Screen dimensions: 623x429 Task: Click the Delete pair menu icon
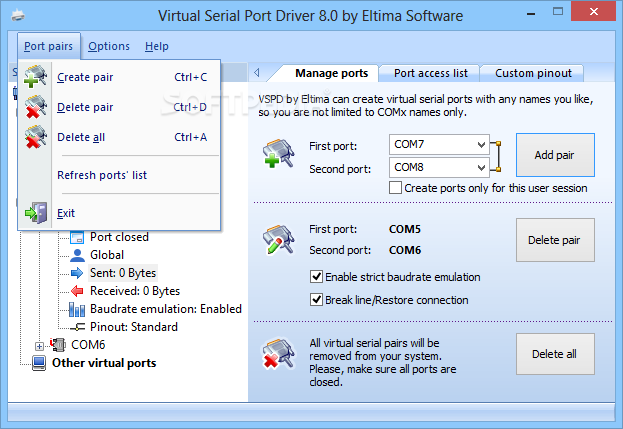(x=35, y=106)
